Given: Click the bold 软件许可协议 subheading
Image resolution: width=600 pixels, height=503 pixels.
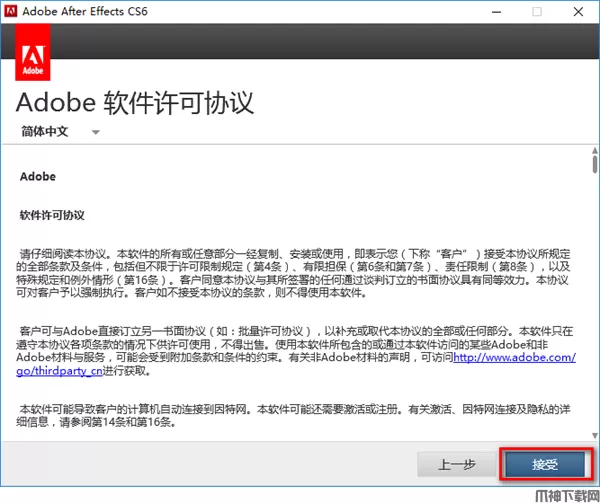Looking at the screenshot, I should click(x=53, y=215).
